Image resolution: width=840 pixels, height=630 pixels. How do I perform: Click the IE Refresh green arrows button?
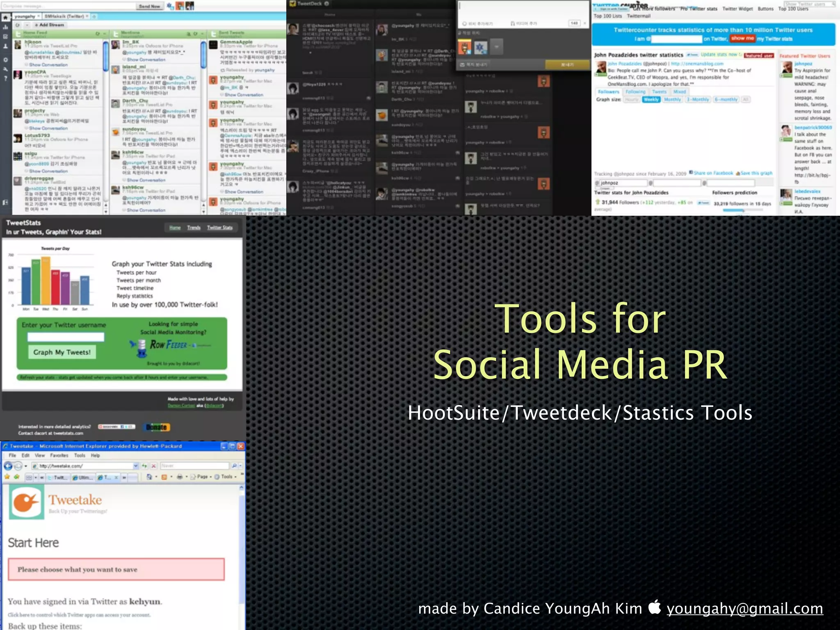144,466
